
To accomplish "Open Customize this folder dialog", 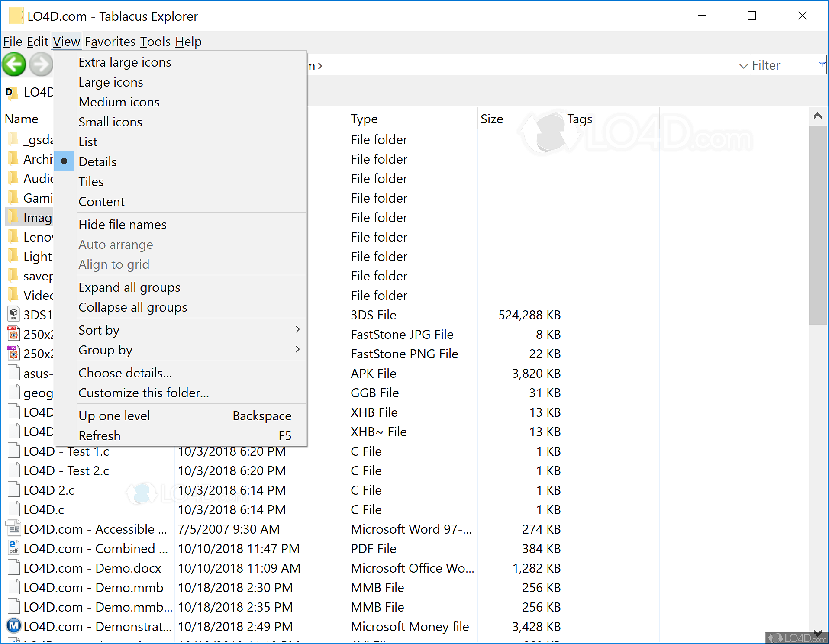I will [144, 393].
